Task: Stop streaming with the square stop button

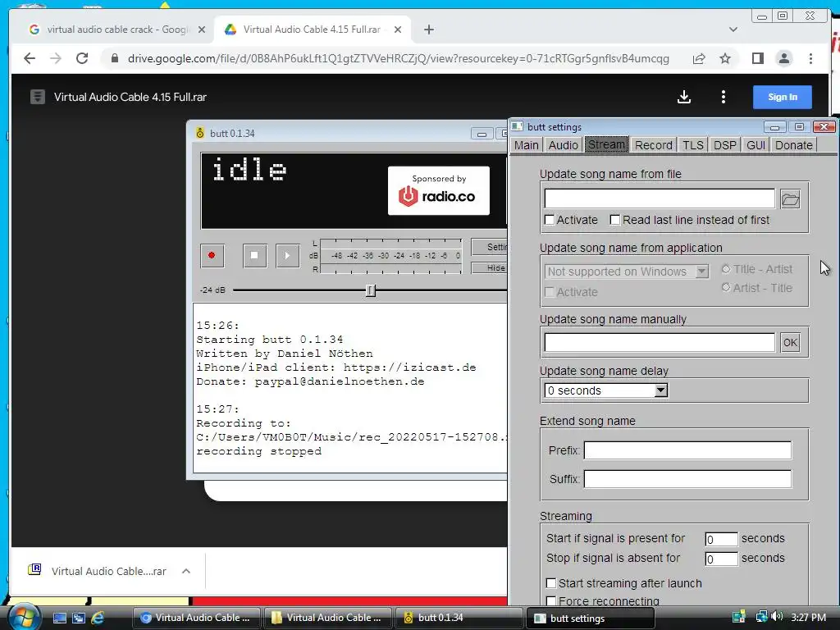Action: [x=254, y=256]
